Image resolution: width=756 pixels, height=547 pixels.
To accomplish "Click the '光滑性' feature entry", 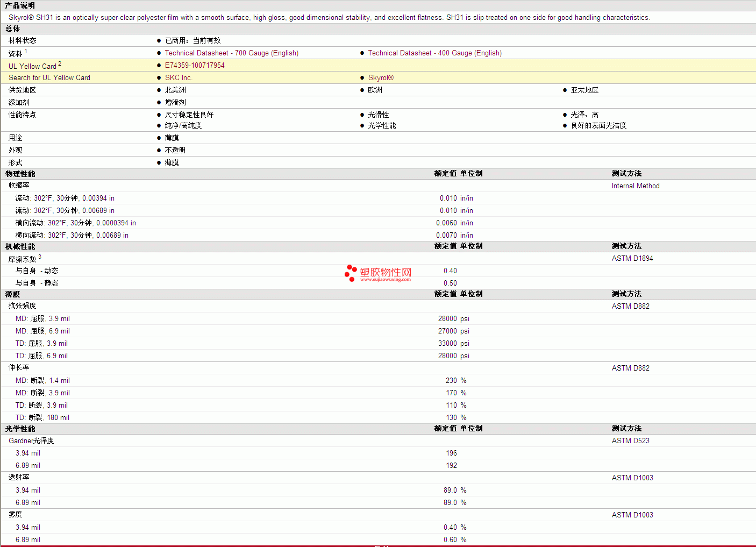I will [x=379, y=115].
